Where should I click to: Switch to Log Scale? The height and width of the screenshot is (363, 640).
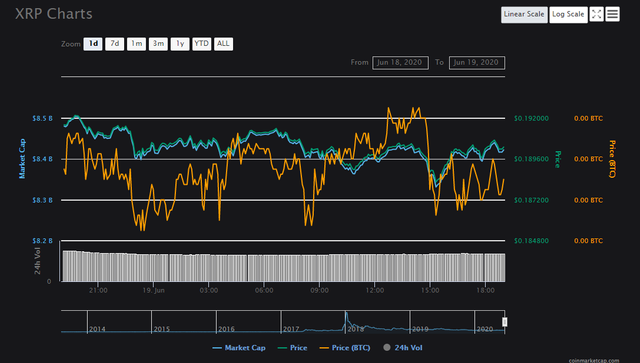[568, 14]
